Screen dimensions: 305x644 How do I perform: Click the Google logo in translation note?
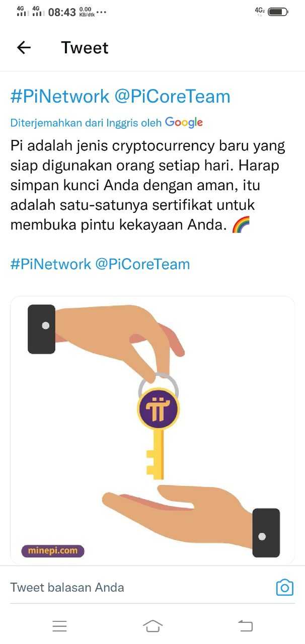click(184, 122)
